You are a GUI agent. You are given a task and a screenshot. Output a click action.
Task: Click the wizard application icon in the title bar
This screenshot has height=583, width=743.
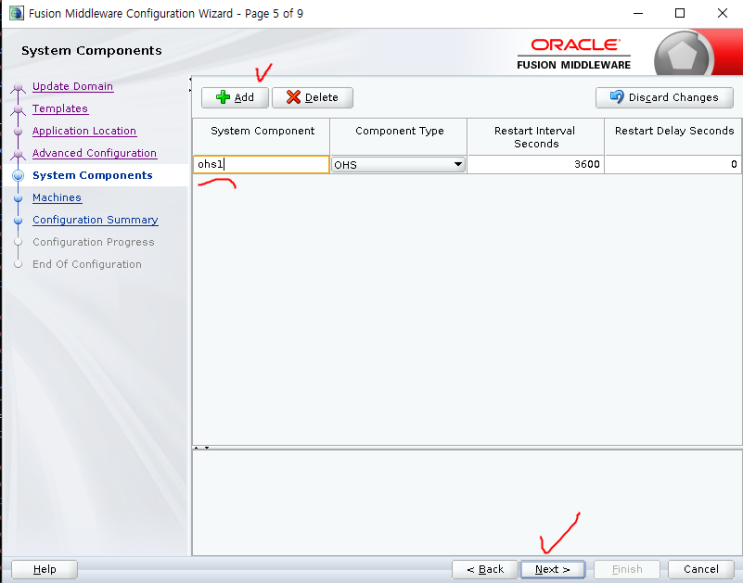[x=16, y=13]
